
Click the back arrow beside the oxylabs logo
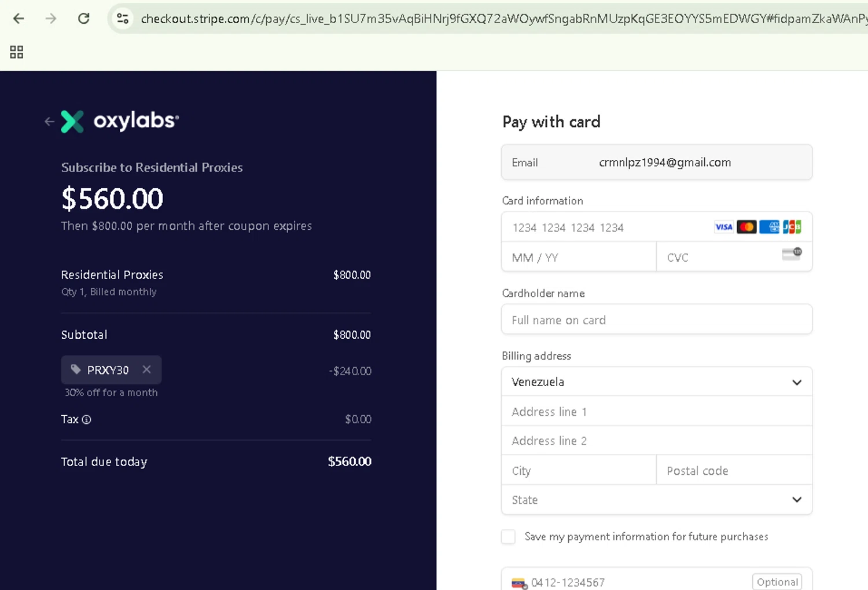49,121
